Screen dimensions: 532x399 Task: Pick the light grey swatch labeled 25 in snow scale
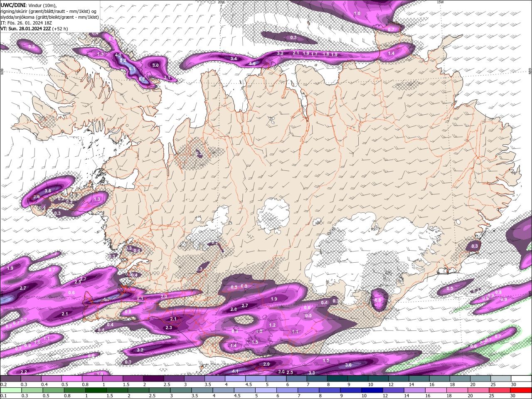click(501, 379)
